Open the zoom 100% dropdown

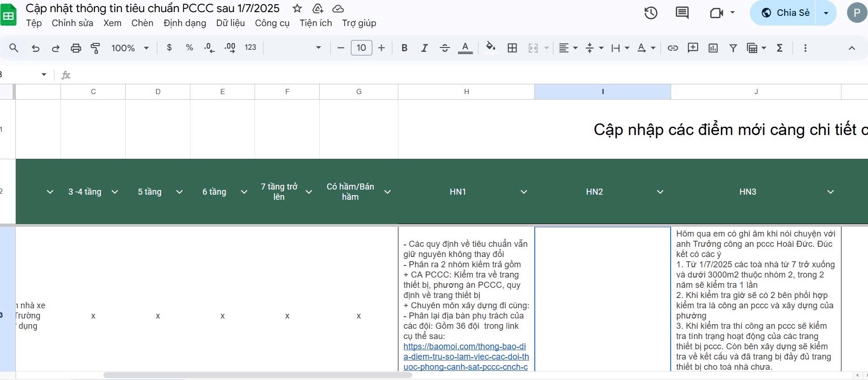click(130, 48)
